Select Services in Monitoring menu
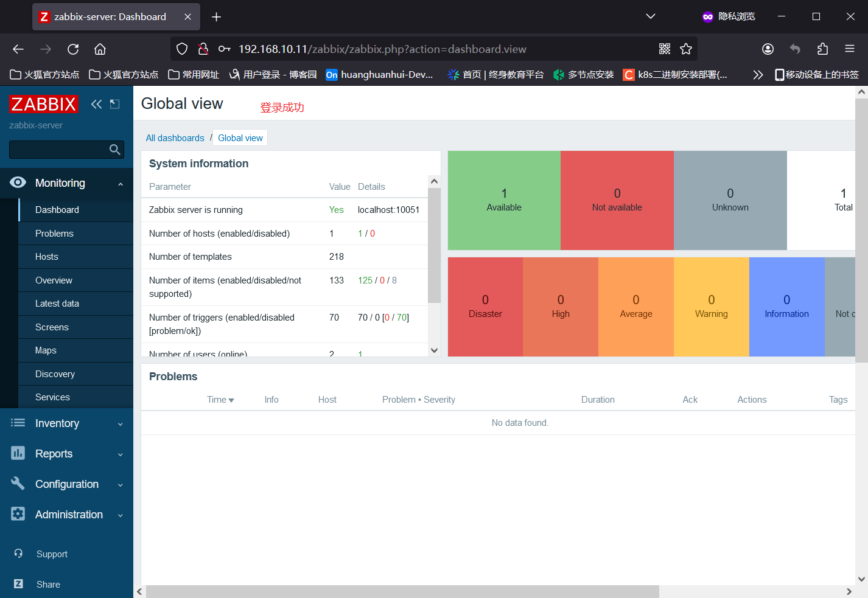The width and height of the screenshot is (868, 598). coord(76,397)
